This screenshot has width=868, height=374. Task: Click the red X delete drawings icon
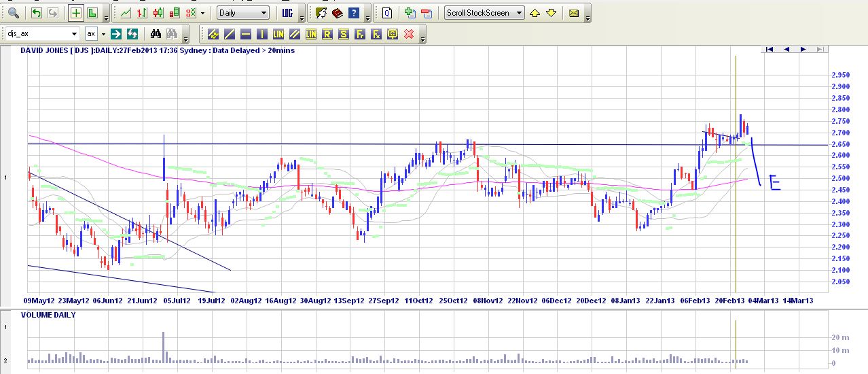[x=409, y=33]
